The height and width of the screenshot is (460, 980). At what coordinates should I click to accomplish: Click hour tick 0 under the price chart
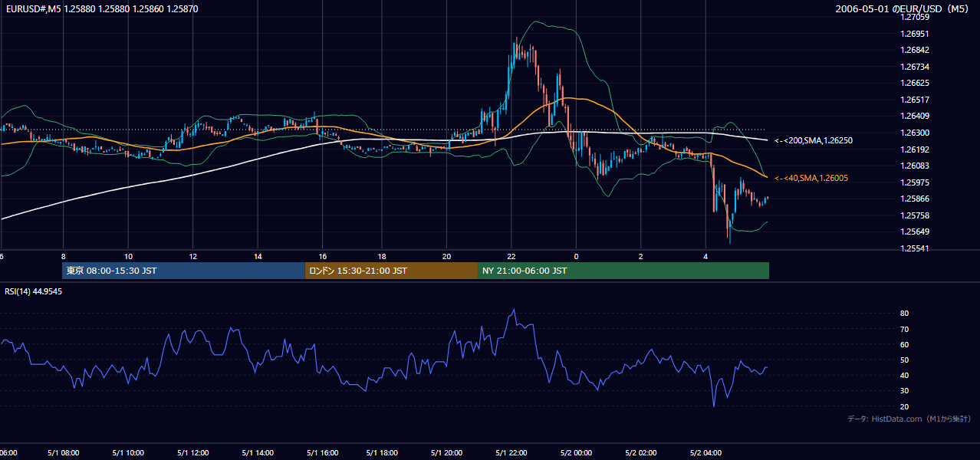click(x=576, y=256)
